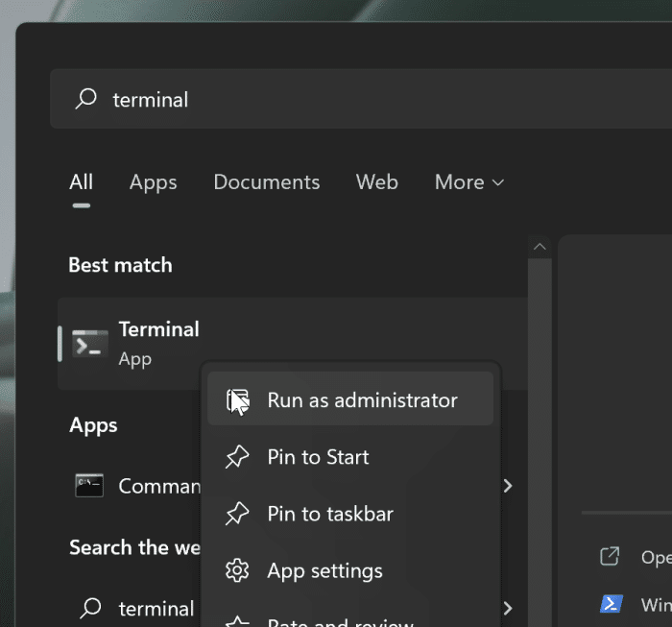This screenshot has height=627, width=672.
Task: Click the scroll-up arrow of the results list
Action: [x=540, y=247]
